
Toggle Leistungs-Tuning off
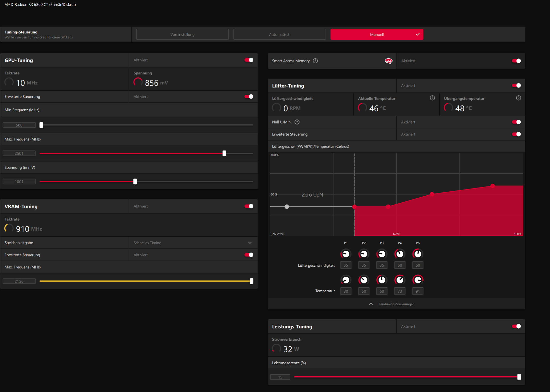coord(516,326)
